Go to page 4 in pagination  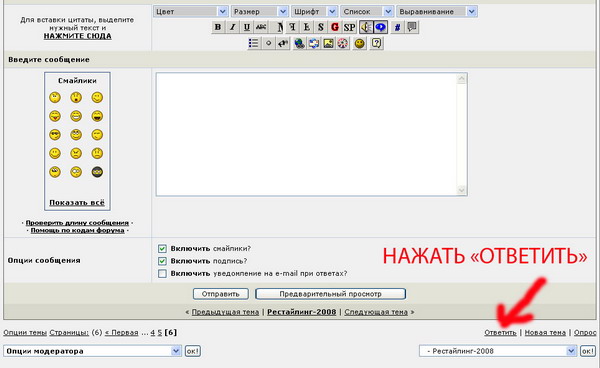153,332
